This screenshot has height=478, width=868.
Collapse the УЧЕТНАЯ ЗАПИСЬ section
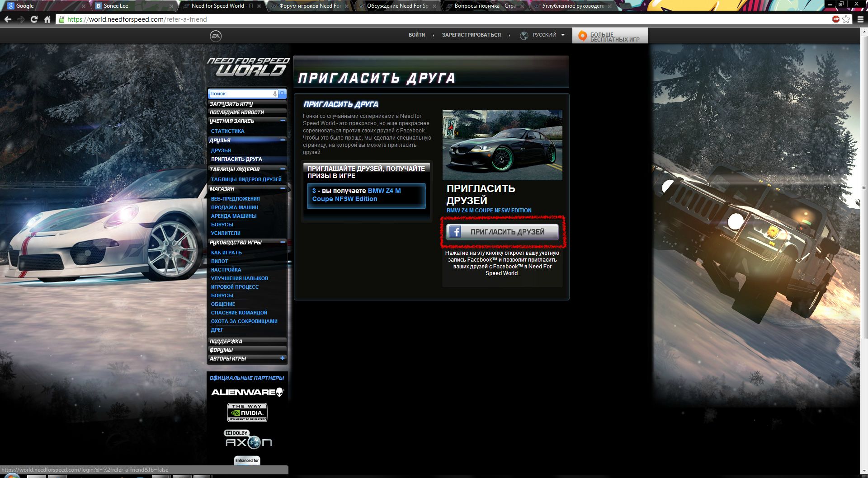tap(283, 120)
